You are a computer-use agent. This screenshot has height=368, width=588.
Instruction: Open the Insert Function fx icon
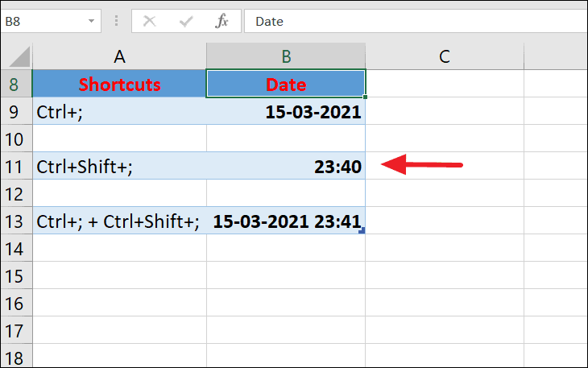(x=222, y=21)
